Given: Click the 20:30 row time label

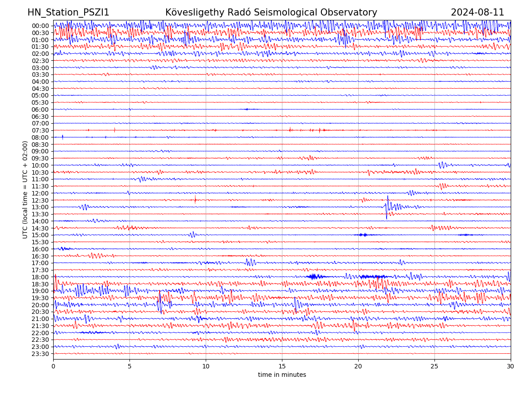Looking at the screenshot, I should pyautogui.click(x=40, y=312).
